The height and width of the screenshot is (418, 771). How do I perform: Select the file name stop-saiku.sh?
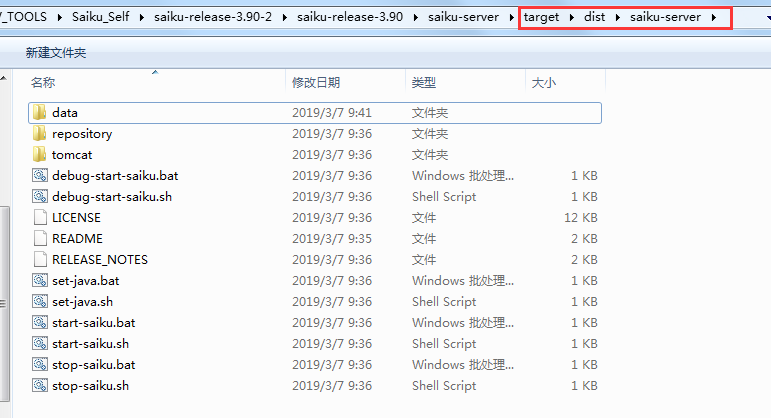[90, 386]
